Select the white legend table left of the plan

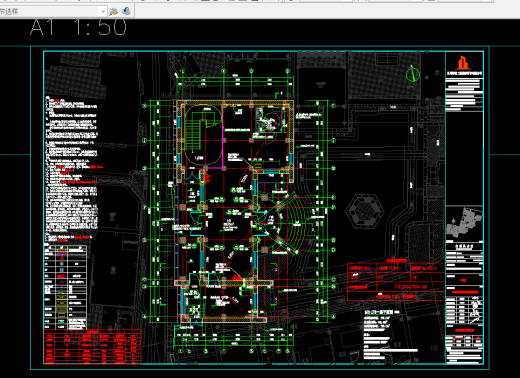click(65, 287)
